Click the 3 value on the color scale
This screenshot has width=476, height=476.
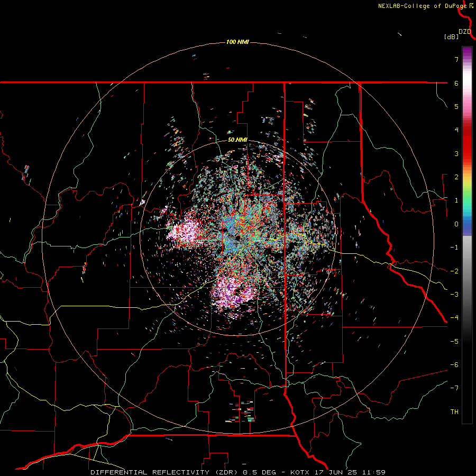pos(456,153)
